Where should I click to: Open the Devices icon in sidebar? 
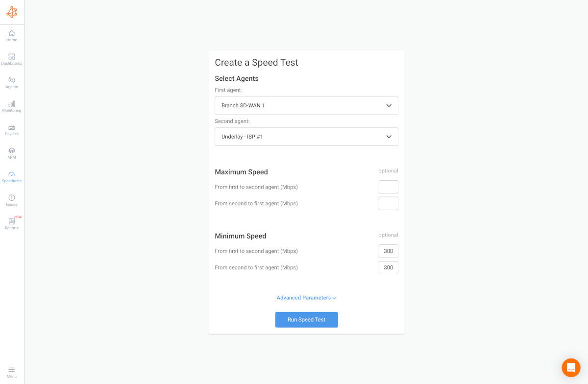tap(11, 129)
